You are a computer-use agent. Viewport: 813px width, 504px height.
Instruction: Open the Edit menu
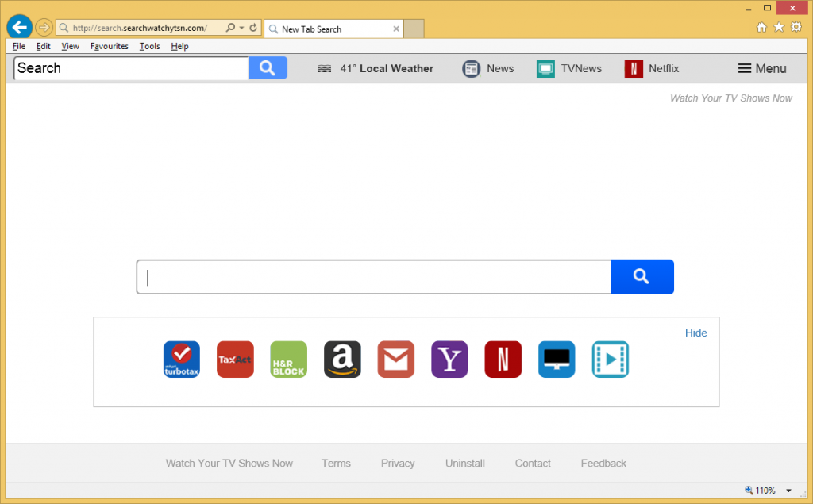(x=43, y=46)
